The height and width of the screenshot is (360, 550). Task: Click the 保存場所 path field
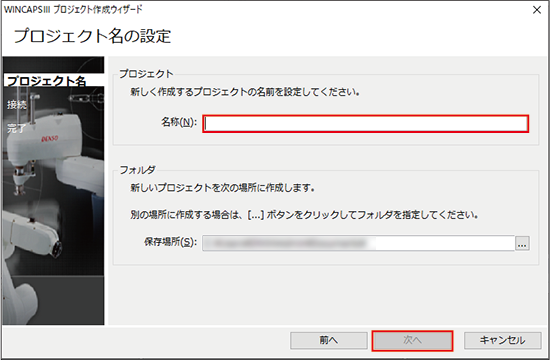[358, 243]
